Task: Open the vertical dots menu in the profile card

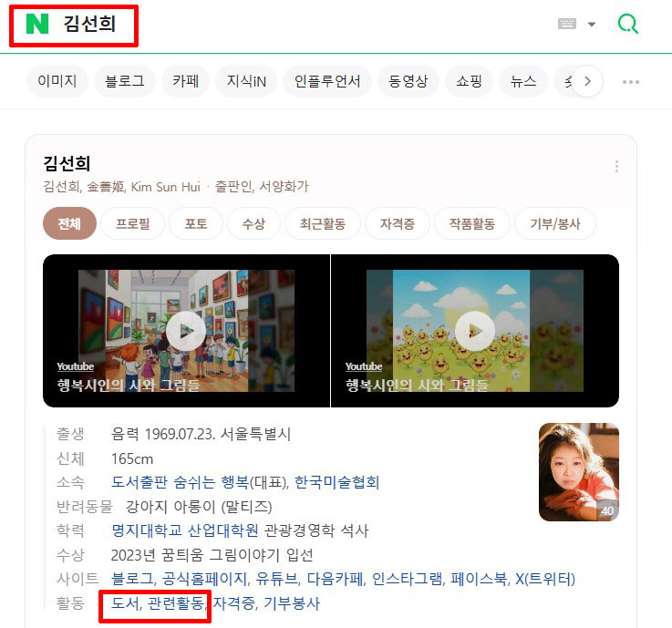Action: (x=616, y=166)
